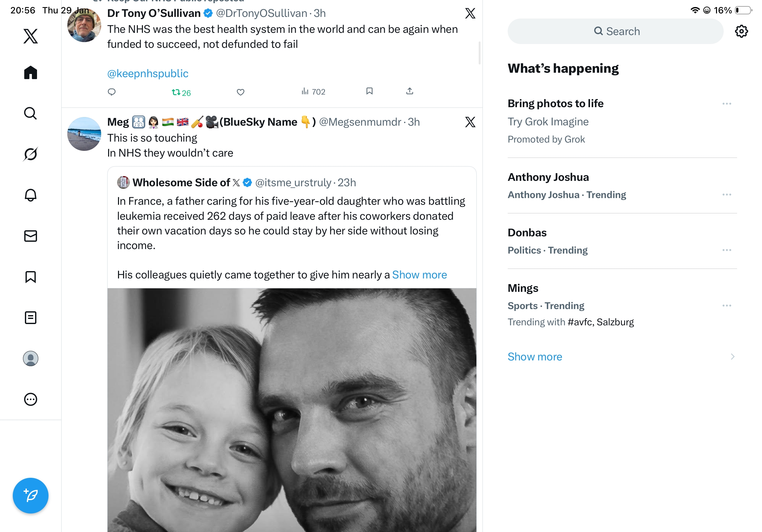The image size is (762, 532).
Task: Open the Bookmarks sidebar icon
Action: click(x=31, y=277)
